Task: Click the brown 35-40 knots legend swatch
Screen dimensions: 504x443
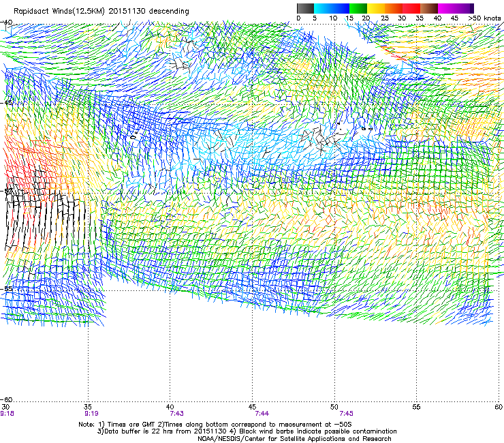Action: click(429, 8)
